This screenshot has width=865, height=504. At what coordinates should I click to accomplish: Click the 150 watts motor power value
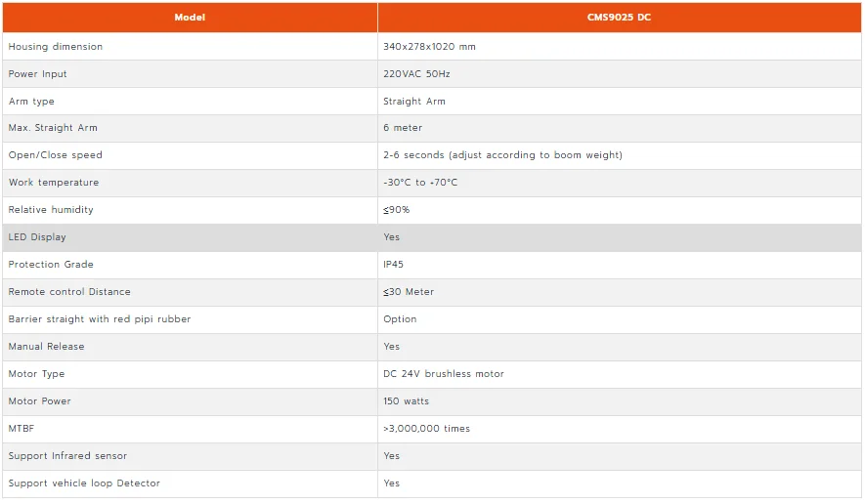[x=406, y=400]
